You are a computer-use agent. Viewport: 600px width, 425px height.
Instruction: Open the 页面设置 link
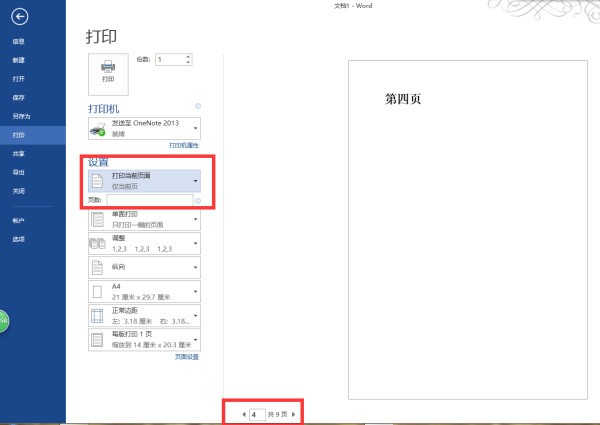[x=187, y=357]
